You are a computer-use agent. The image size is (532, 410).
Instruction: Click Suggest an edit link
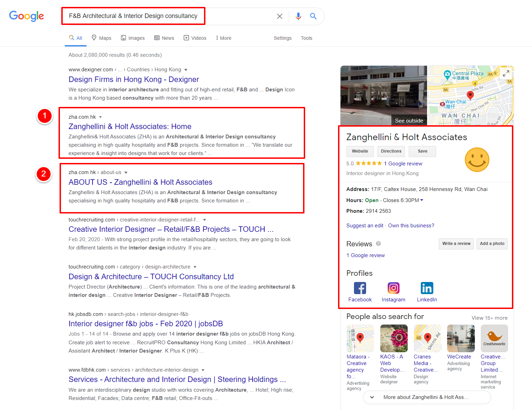click(365, 226)
